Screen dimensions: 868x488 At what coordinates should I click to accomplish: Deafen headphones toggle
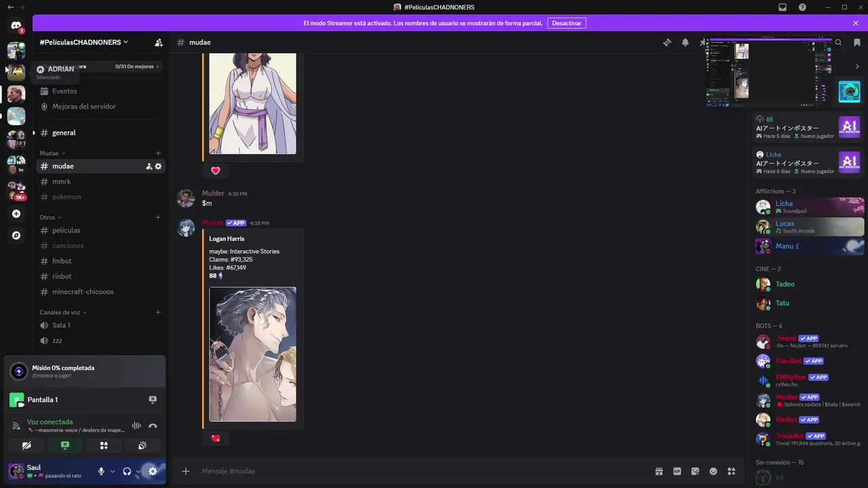[x=127, y=471]
